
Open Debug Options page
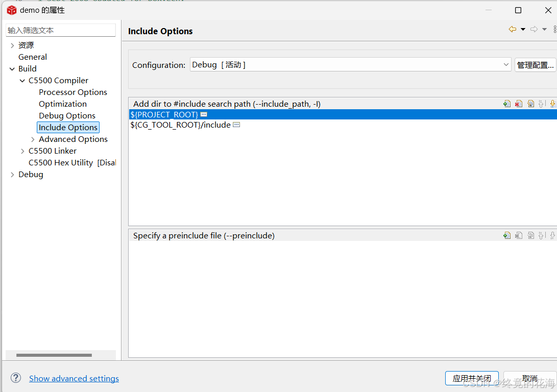click(67, 115)
